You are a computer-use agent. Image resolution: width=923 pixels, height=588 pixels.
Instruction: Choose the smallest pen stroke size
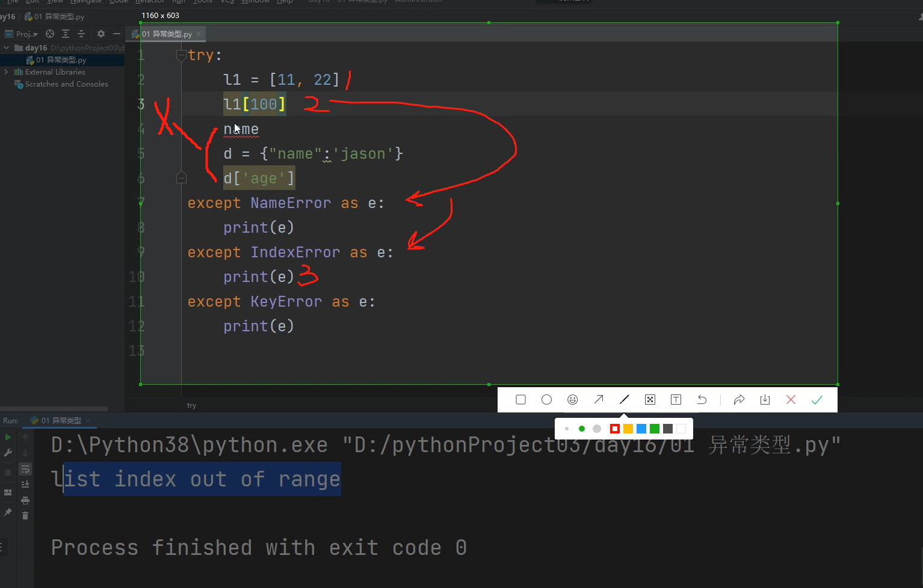(567, 429)
